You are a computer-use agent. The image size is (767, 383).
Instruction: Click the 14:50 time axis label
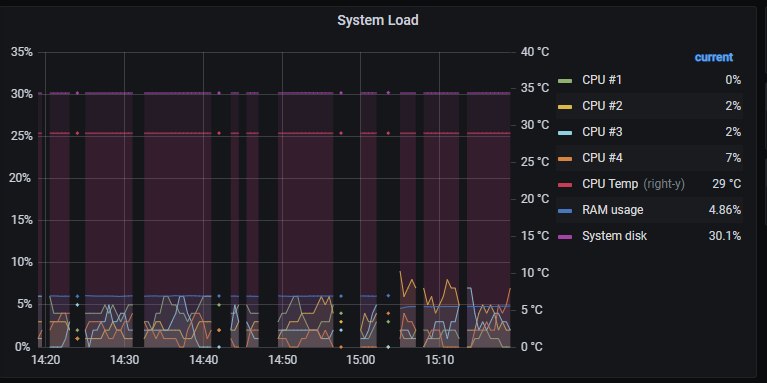(282, 360)
